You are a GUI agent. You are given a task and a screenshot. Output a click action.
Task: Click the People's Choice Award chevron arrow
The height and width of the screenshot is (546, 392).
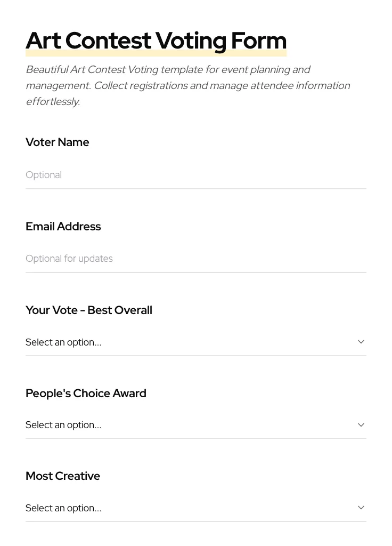click(361, 425)
